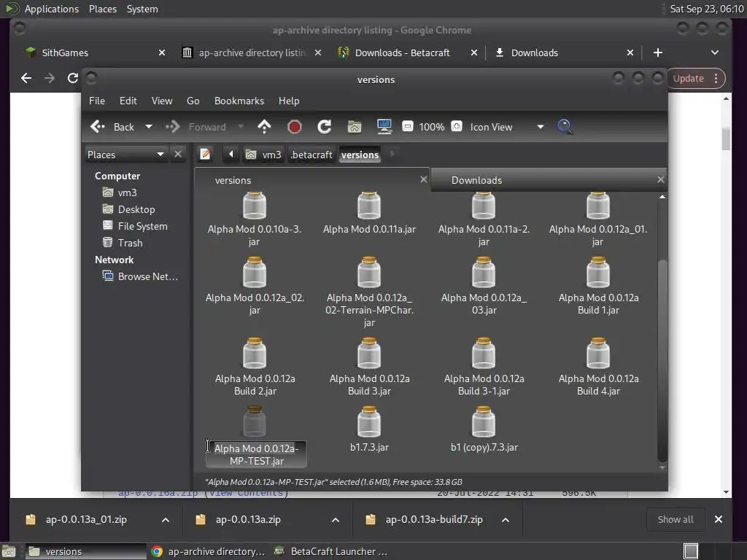Select Alpha Mod 0.0.12a Build 3.jar icon

tap(369, 354)
